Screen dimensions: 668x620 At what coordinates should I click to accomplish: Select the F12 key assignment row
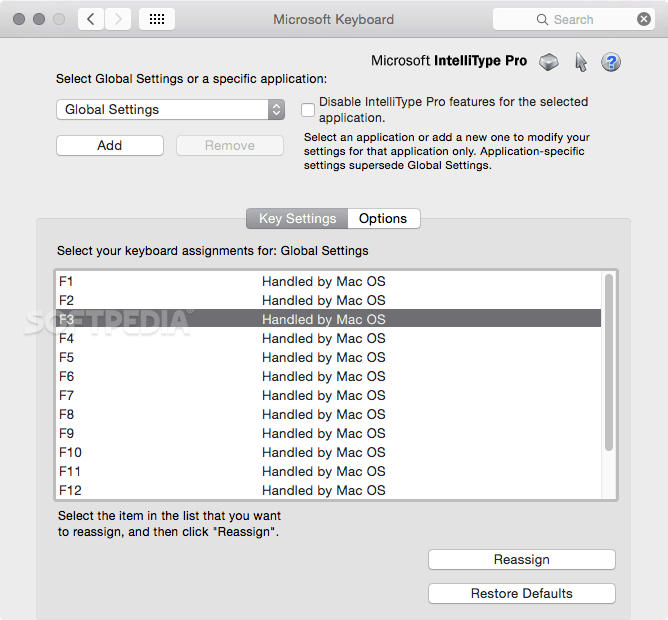pyautogui.click(x=328, y=490)
